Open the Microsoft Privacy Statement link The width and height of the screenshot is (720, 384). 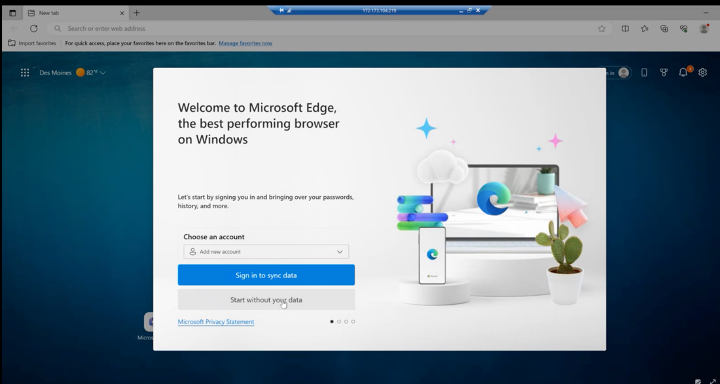click(216, 322)
